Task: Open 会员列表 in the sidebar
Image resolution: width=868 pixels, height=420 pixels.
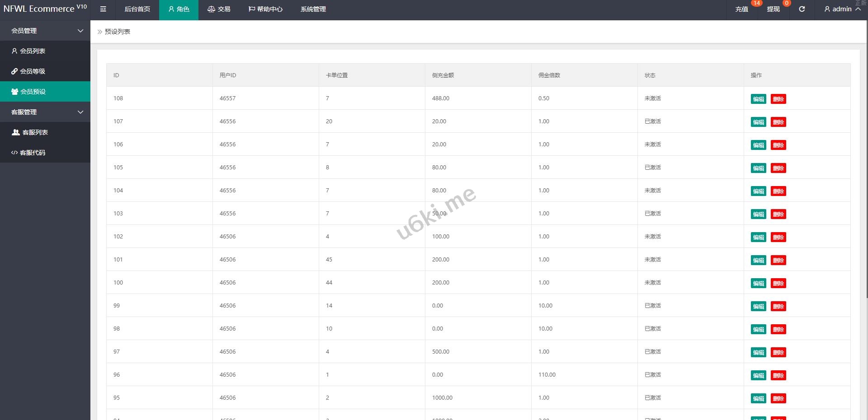Action: point(33,51)
